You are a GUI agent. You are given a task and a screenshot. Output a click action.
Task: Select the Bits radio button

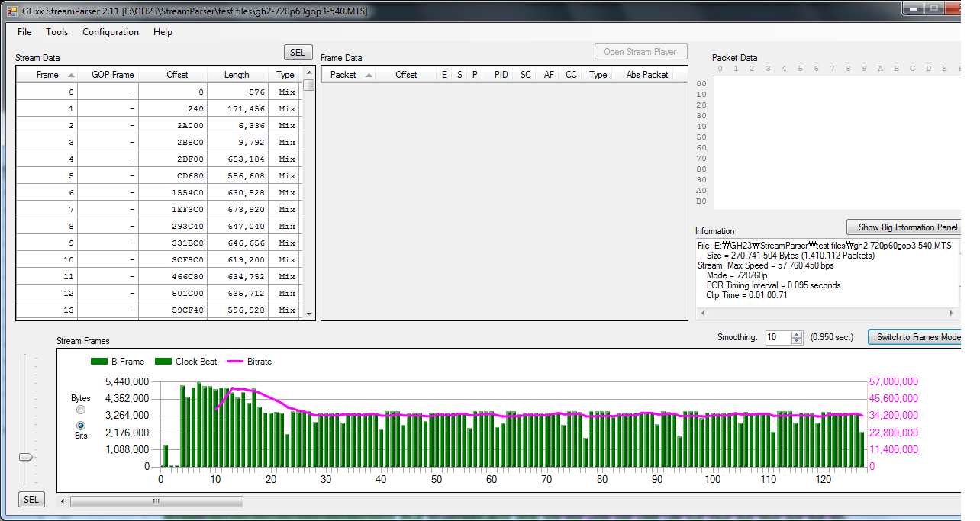tap(81, 425)
